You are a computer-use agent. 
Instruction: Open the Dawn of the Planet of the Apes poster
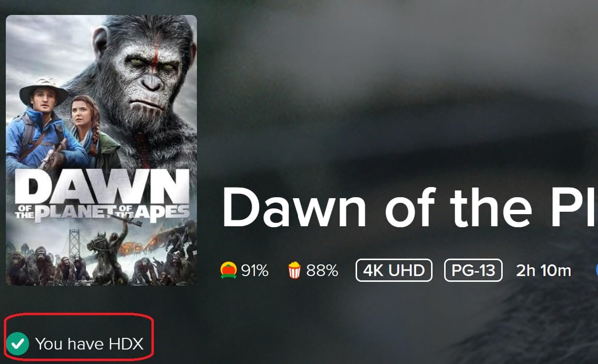click(x=101, y=150)
